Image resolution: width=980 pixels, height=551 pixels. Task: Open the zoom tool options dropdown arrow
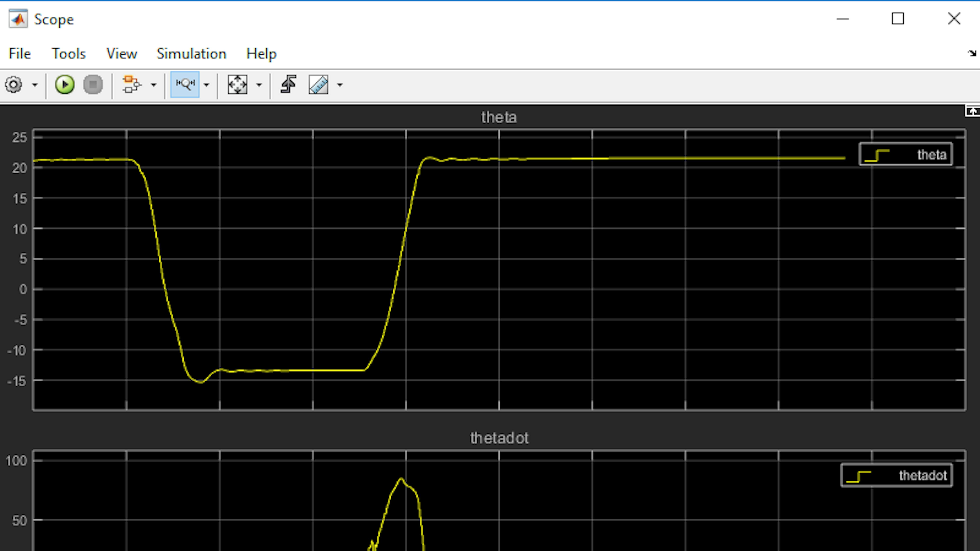click(206, 85)
